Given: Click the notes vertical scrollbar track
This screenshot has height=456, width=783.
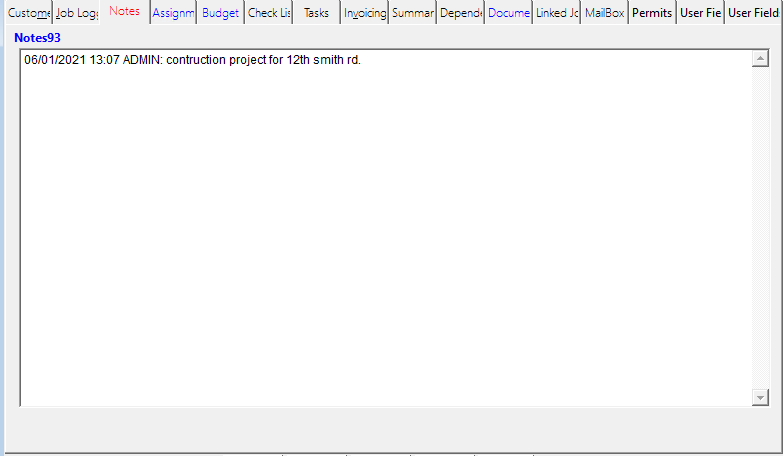Looking at the screenshot, I should click(759, 230).
